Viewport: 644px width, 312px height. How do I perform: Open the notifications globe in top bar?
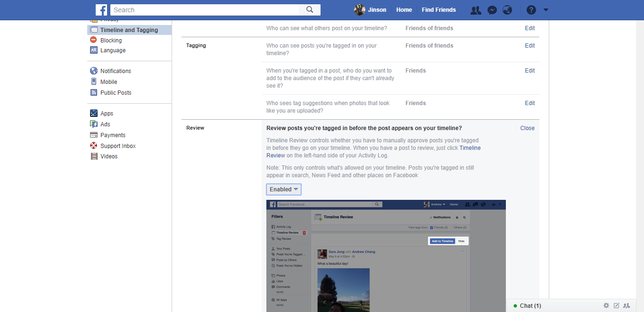(507, 10)
